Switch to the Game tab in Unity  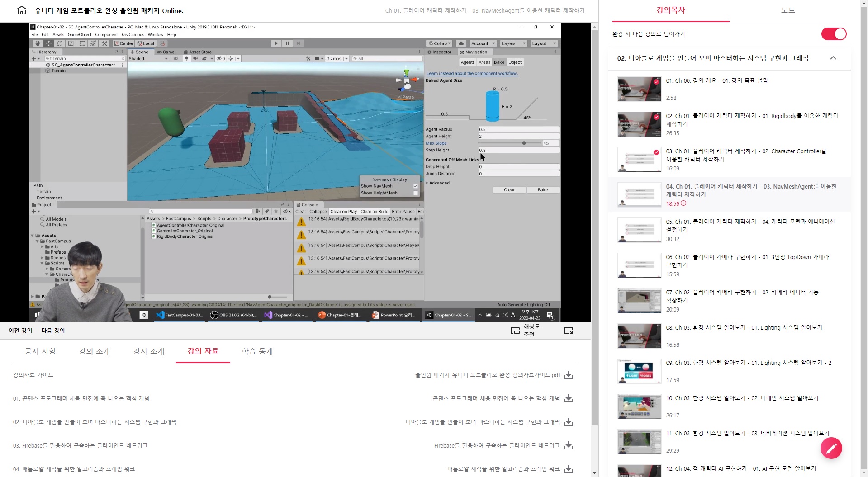pos(166,52)
